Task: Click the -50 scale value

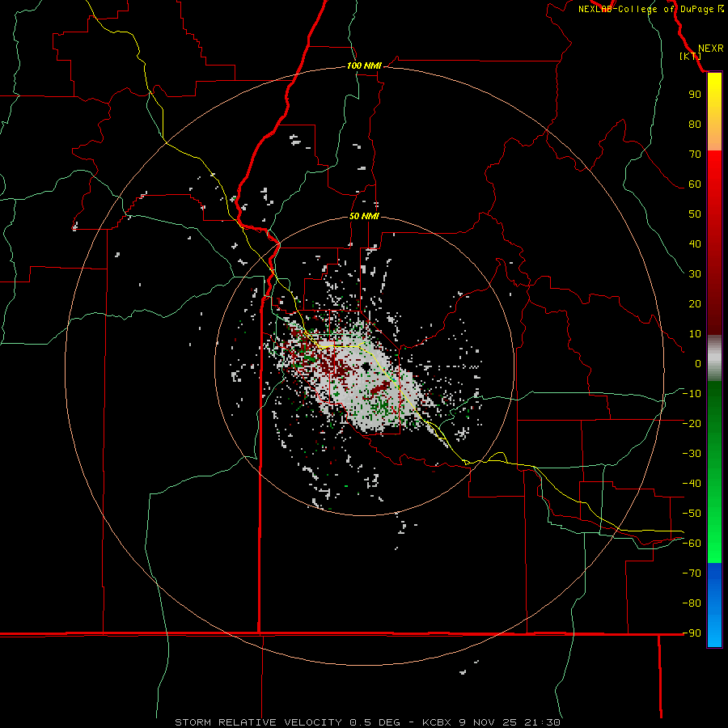Action: [x=692, y=514]
